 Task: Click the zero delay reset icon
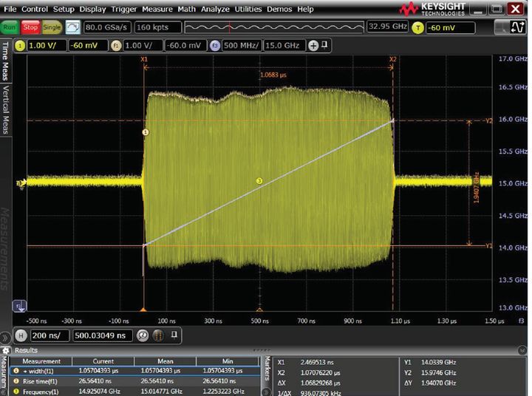(142, 335)
